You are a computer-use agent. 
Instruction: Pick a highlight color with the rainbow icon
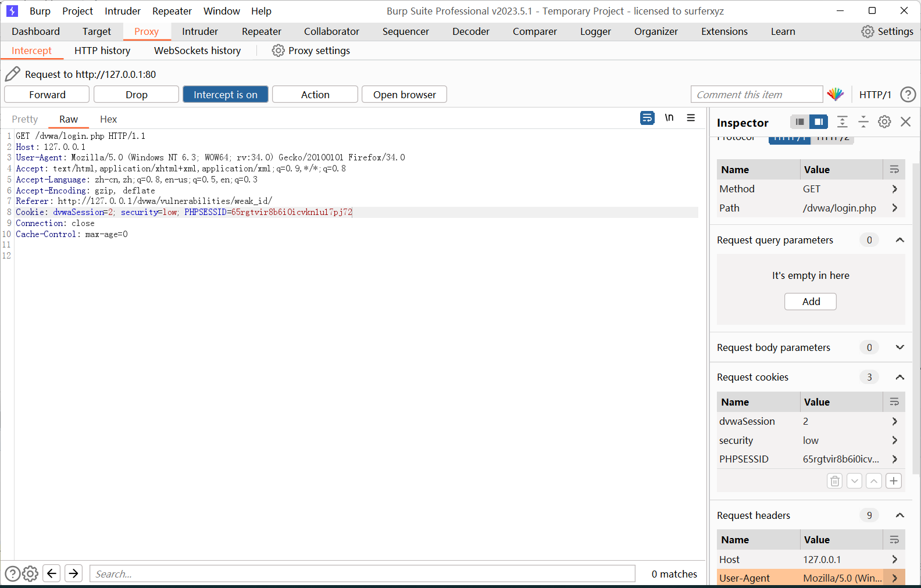[x=836, y=94]
